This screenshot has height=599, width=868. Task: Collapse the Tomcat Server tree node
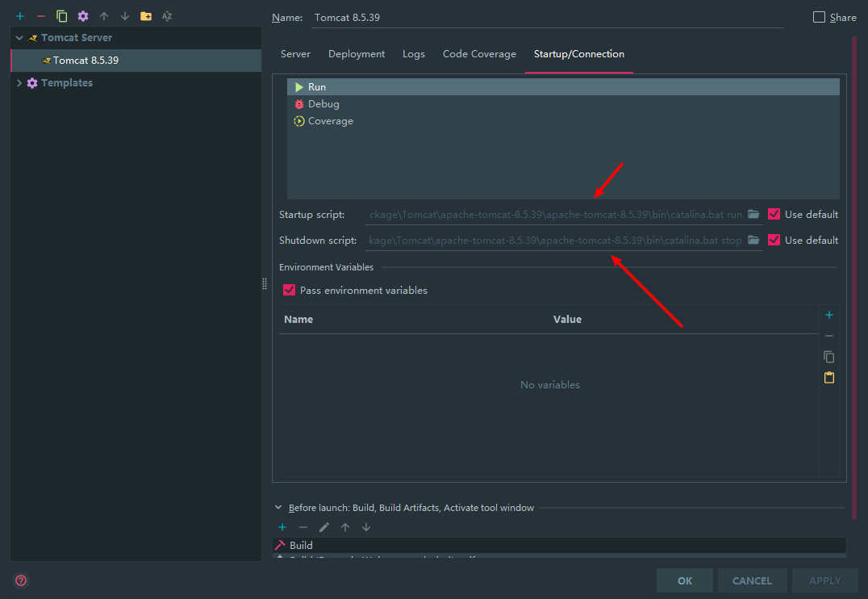click(x=19, y=38)
